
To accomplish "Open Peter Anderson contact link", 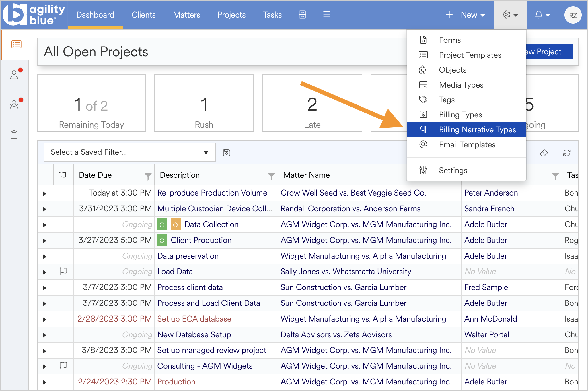I will point(491,193).
